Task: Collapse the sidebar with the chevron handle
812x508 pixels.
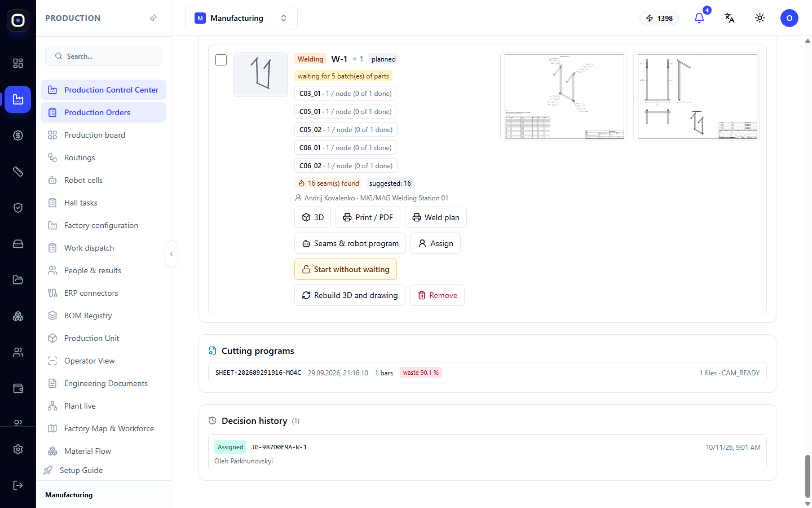Action: click(x=171, y=254)
